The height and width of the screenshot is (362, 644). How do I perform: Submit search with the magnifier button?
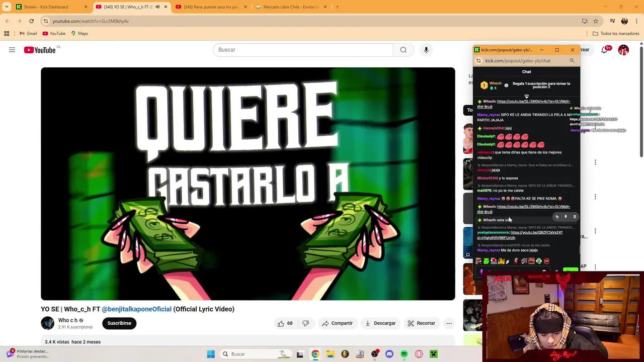click(403, 50)
